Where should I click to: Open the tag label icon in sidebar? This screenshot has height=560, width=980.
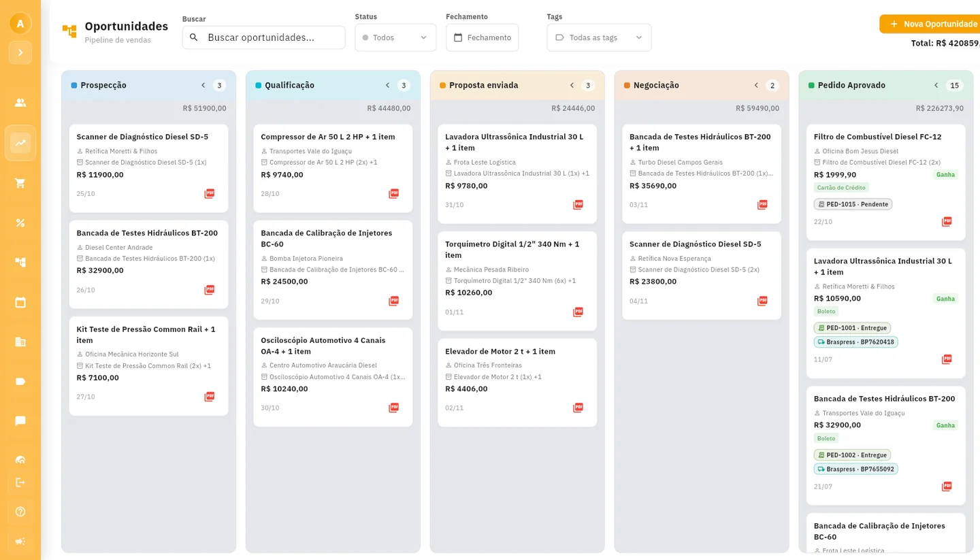coord(20,381)
